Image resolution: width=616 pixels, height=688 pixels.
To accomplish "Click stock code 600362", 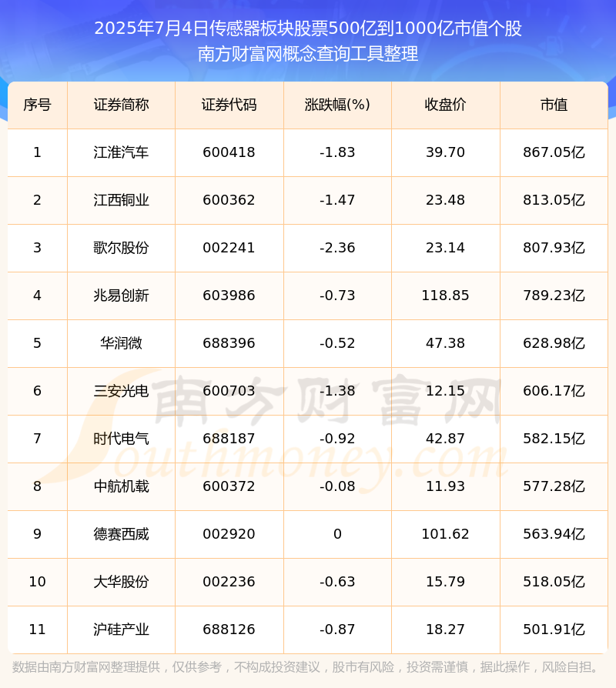I will pyautogui.click(x=229, y=200).
